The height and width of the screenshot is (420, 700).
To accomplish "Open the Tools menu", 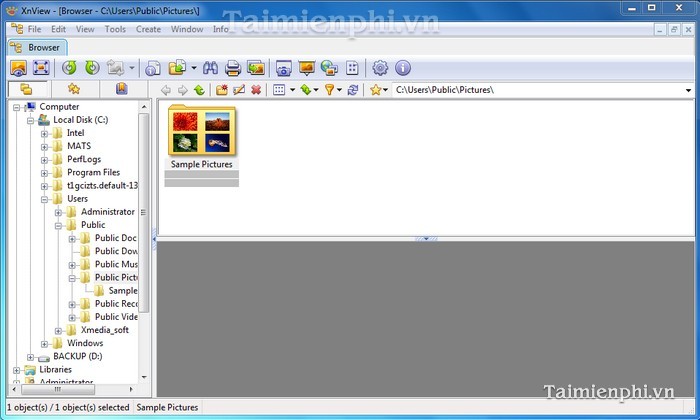I will (115, 29).
